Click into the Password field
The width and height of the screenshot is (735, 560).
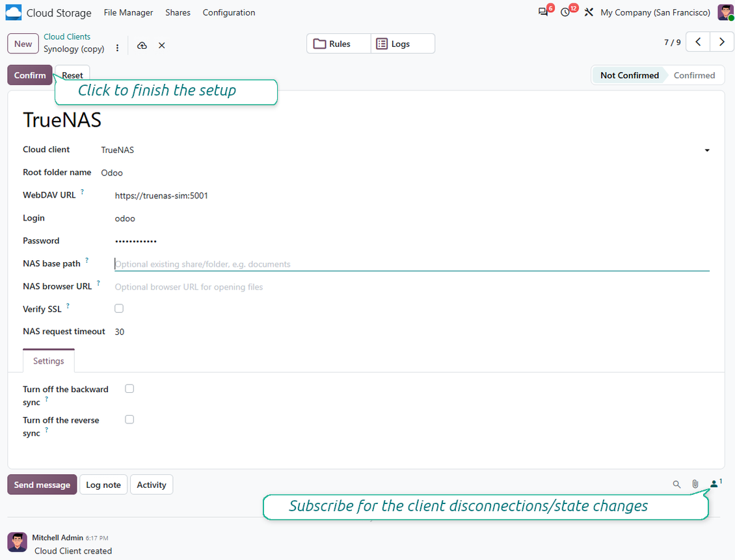click(x=412, y=241)
